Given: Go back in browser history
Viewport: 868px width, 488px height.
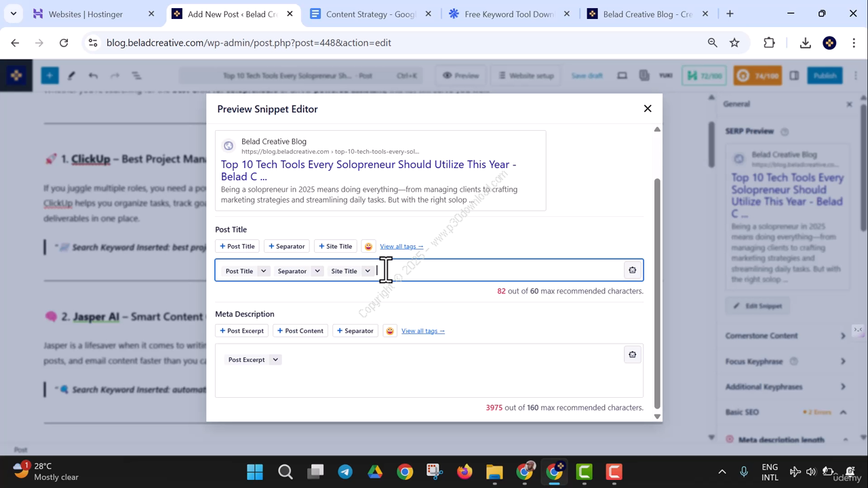Looking at the screenshot, I should [x=15, y=43].
